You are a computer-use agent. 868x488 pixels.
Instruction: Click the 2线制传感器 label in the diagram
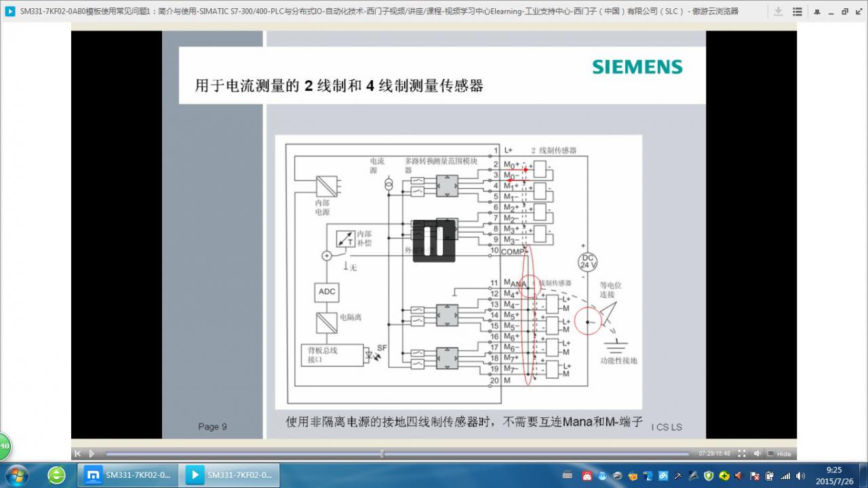click(554, 150)
